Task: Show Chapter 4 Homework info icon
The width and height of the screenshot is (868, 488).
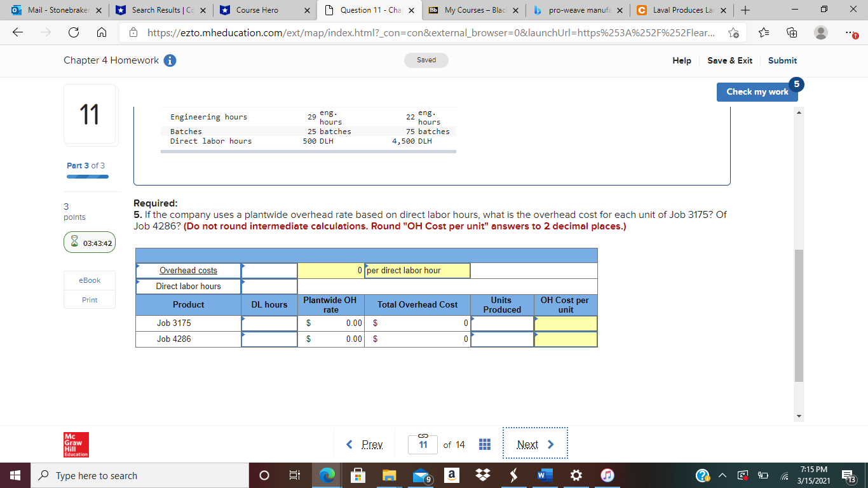Action: click(x=170, y=60)
